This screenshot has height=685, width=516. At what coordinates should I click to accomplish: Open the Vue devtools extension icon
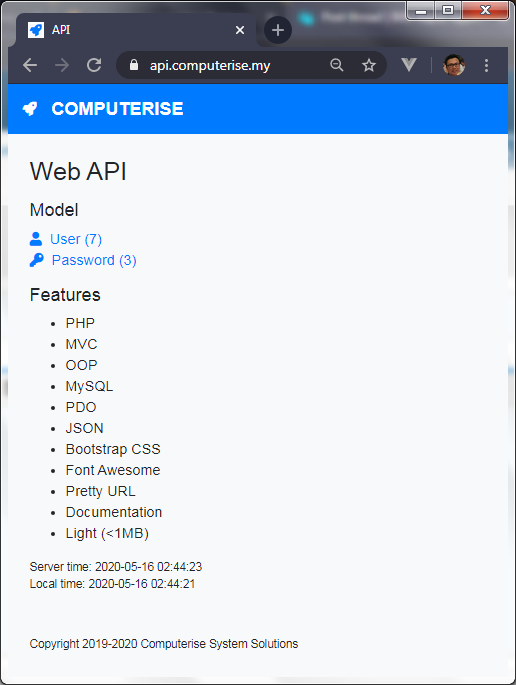(x=409, y=65)
